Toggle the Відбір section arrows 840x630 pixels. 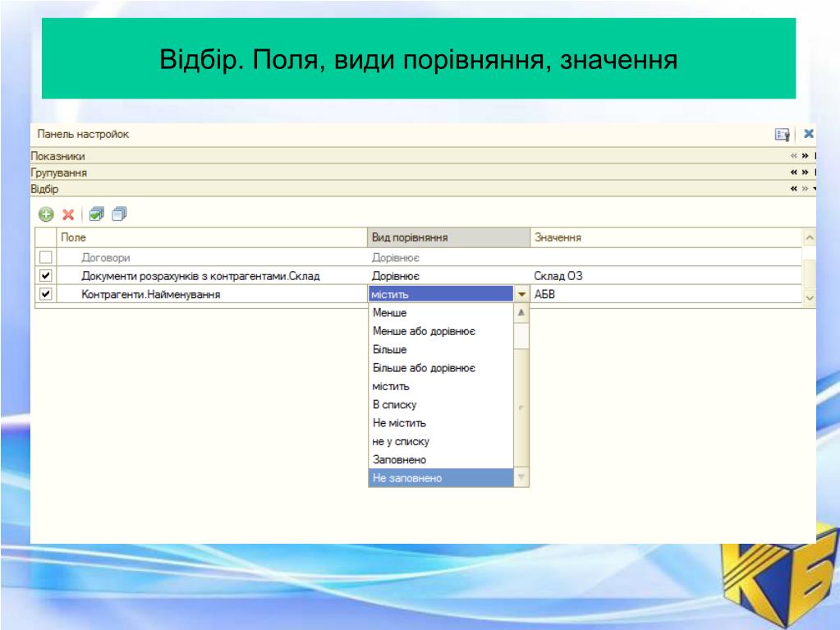click(x=799, y=189)
